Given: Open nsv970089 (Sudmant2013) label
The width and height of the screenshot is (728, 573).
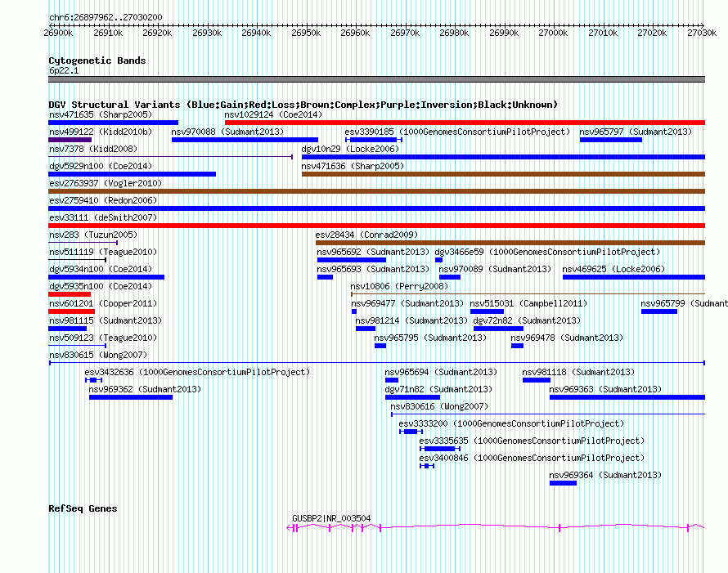Looking at the screenshot, I should click(x=495, y=269).
